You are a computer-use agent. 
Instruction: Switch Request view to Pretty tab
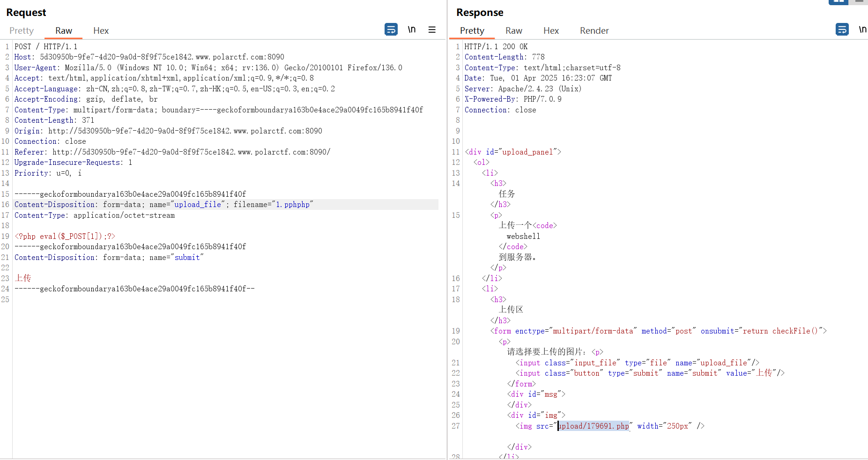tap(22, 30)
